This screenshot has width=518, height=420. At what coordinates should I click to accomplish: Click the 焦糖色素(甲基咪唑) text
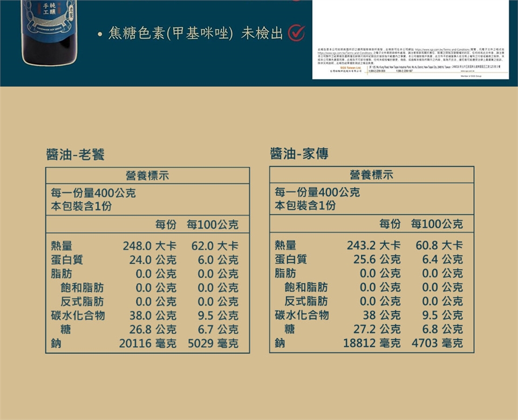[x=171, y=33]
